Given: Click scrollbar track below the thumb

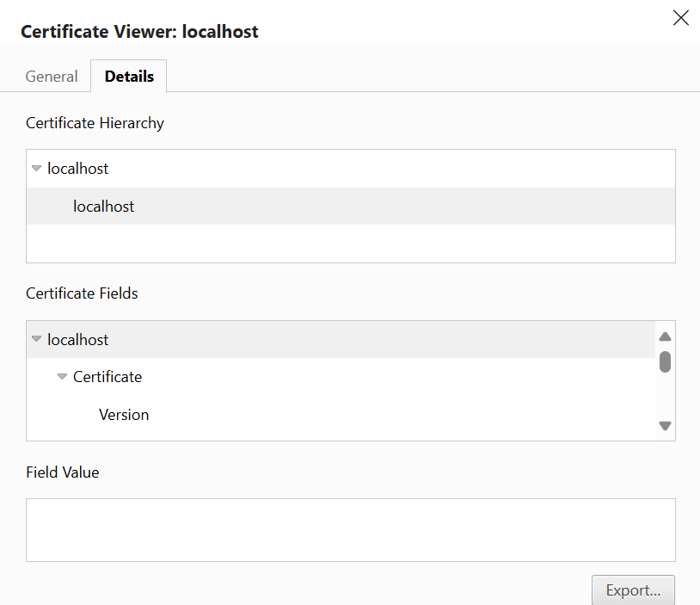Looking at the screenshot, I should (x=665, y=396).
